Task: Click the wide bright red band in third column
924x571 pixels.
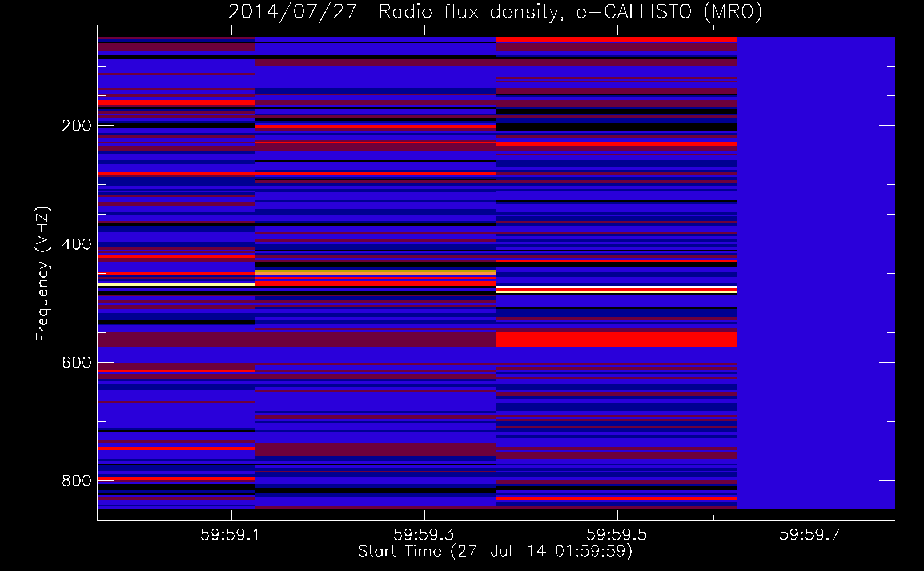Action: 617,339
